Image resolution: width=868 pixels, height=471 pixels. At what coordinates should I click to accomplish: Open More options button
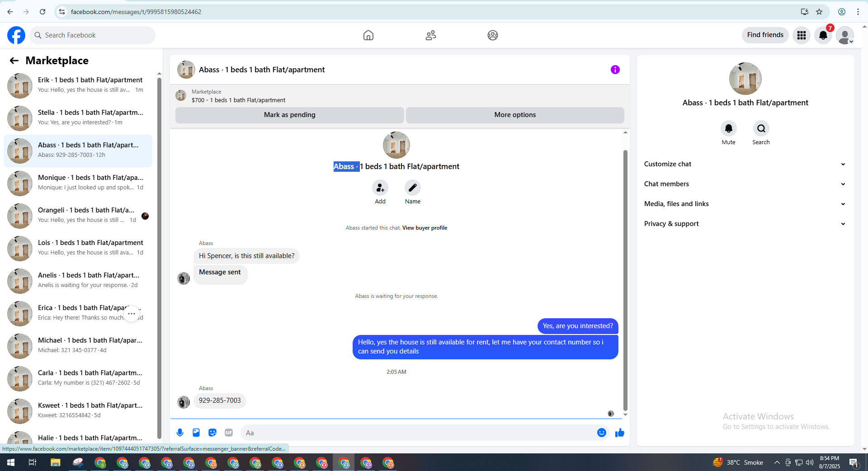[515, 115]
